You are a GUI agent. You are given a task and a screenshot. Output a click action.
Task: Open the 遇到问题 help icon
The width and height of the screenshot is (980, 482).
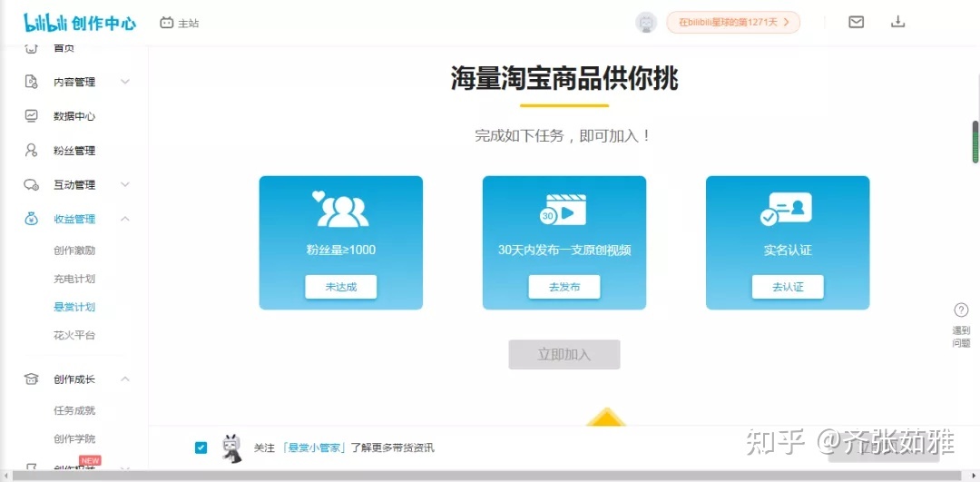click(x=961, y=310)
